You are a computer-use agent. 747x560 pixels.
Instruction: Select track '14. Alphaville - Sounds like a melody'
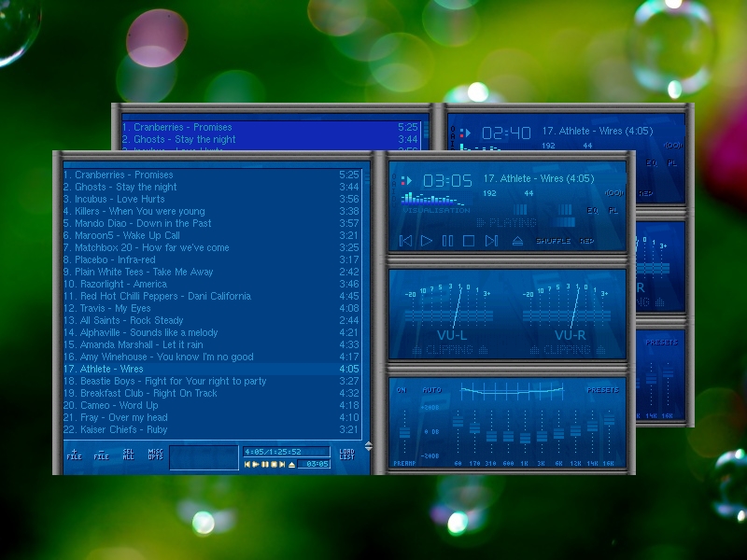click(212, 332)
